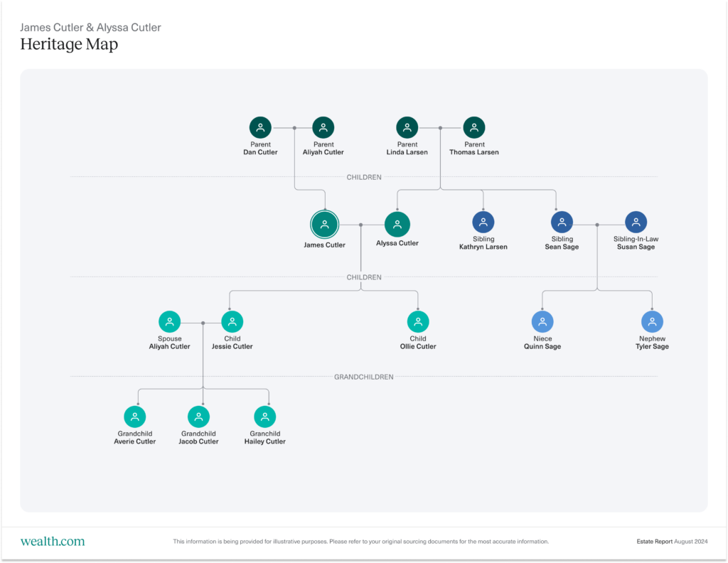The image size is (728, 563).
Task: Select the Hailey Cutler grandchild icon
Action: tap(264, 415)
